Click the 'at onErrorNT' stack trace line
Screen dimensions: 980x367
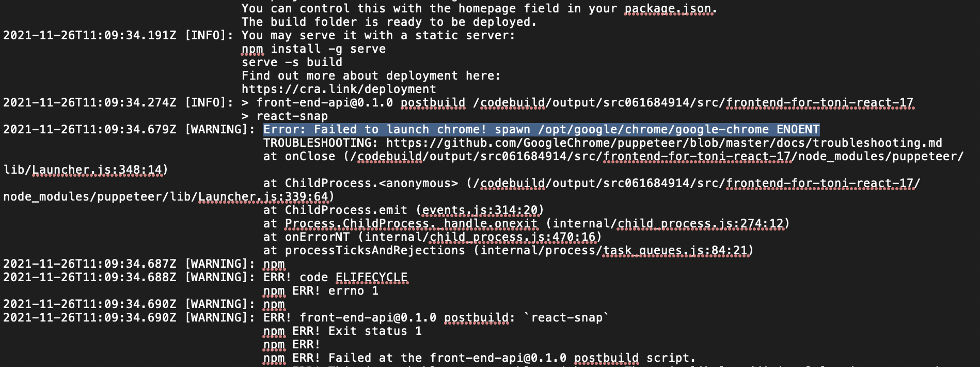432,237
